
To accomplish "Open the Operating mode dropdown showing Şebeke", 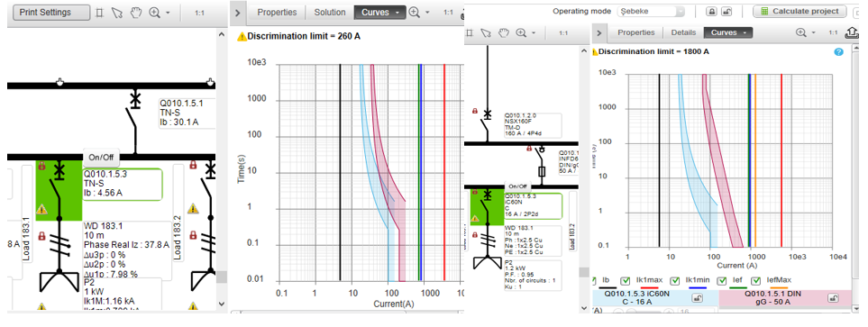I will pos(651,11).
